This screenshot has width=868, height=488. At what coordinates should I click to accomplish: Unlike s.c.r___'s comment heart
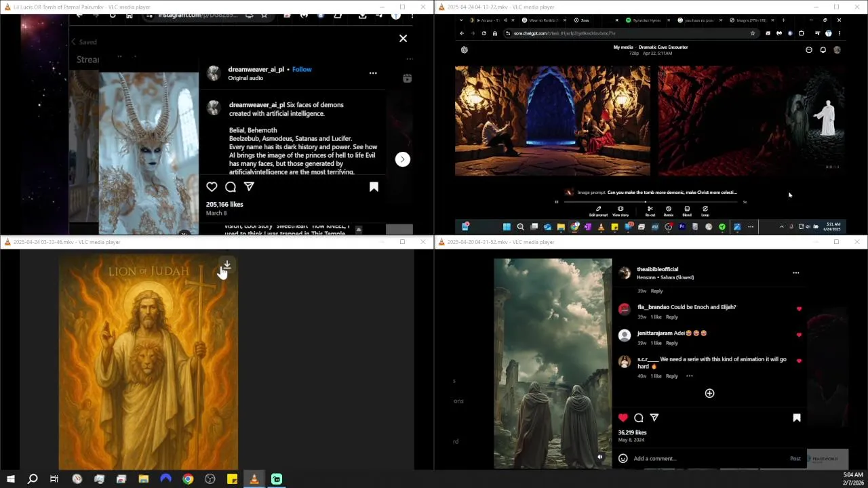pos(799,361)
